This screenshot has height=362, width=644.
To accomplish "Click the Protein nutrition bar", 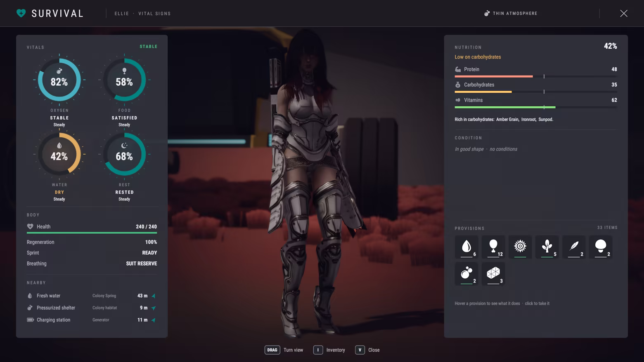I will pos(536,76).
